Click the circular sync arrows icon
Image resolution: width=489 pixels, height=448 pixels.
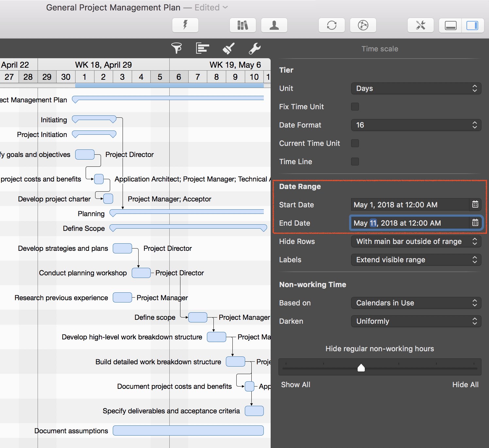click(x=331, y=25)
